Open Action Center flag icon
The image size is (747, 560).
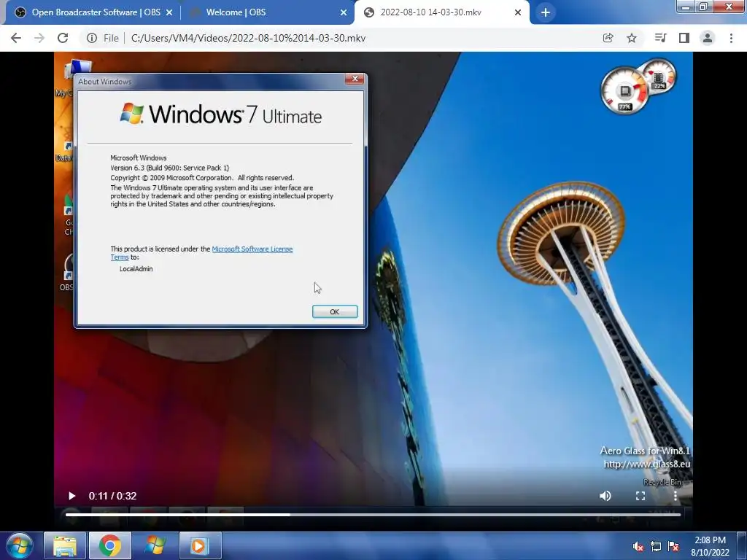[673, 546]
